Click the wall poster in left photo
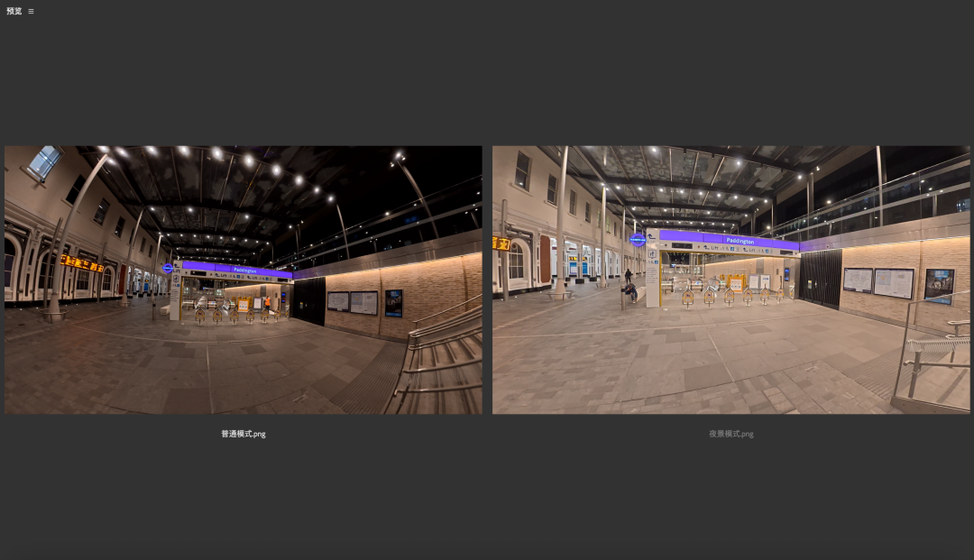 click(393, 303)
